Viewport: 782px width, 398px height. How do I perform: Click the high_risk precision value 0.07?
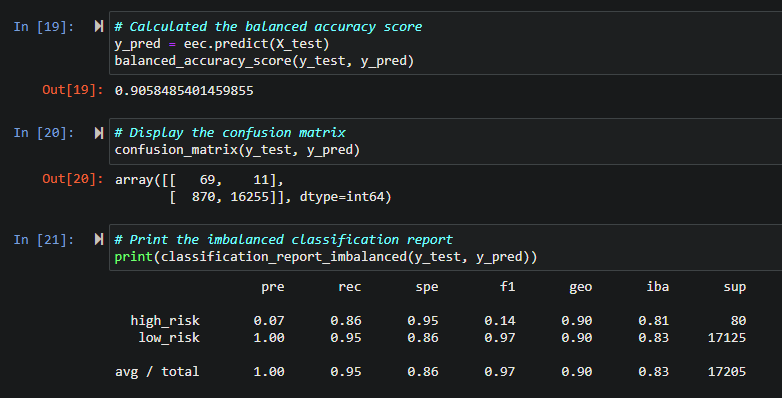click(269, 320)
